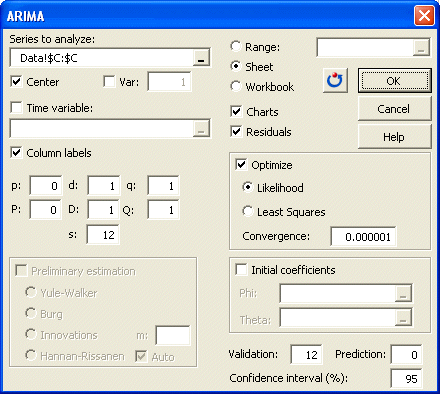The height and width of the screenshot is (394, 440).
Task: Toggle the Charts checkbox
Action: click(236, 111)
